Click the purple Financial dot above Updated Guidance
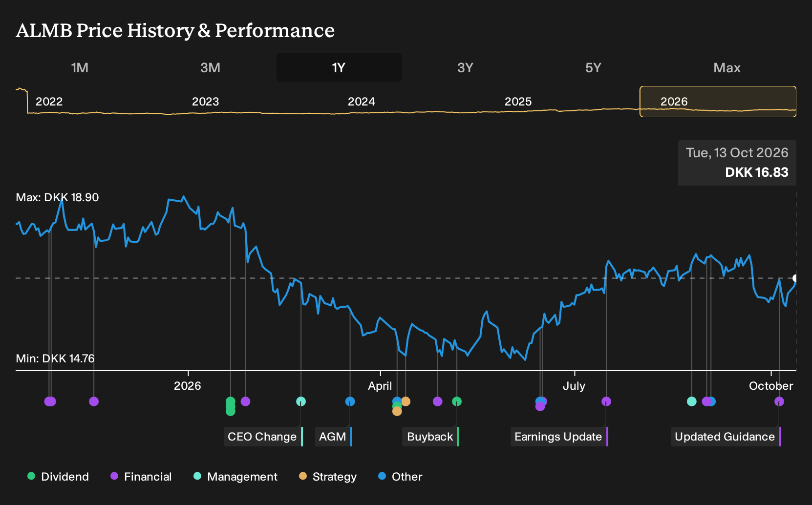The height and width of the screenshot is (505, 812). (x=779, y=401)
